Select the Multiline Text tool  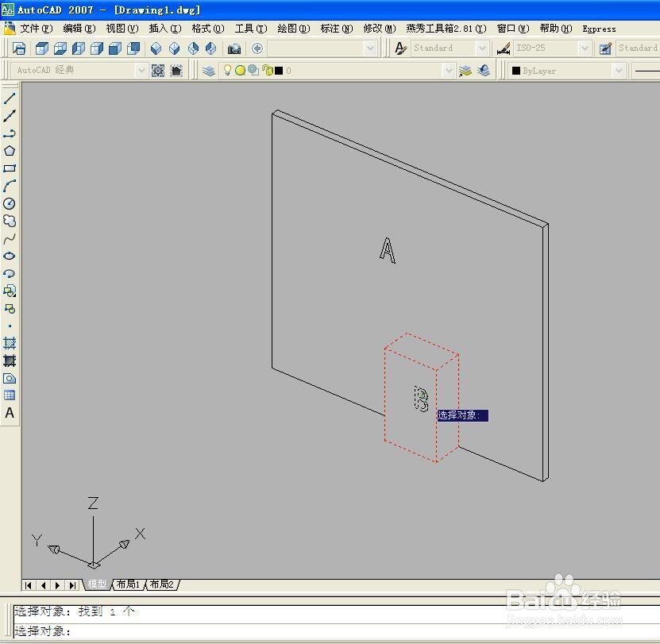pyautogui.click(x=10, y=413)
